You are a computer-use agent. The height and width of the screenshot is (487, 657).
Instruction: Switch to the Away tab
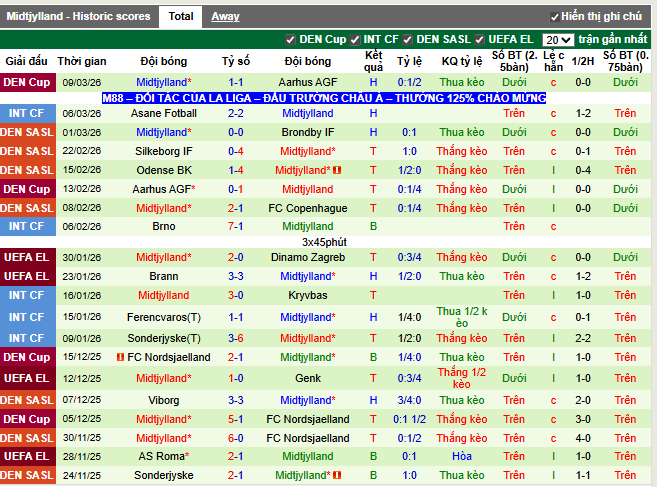pyautogui.click(x=225, y=16)
